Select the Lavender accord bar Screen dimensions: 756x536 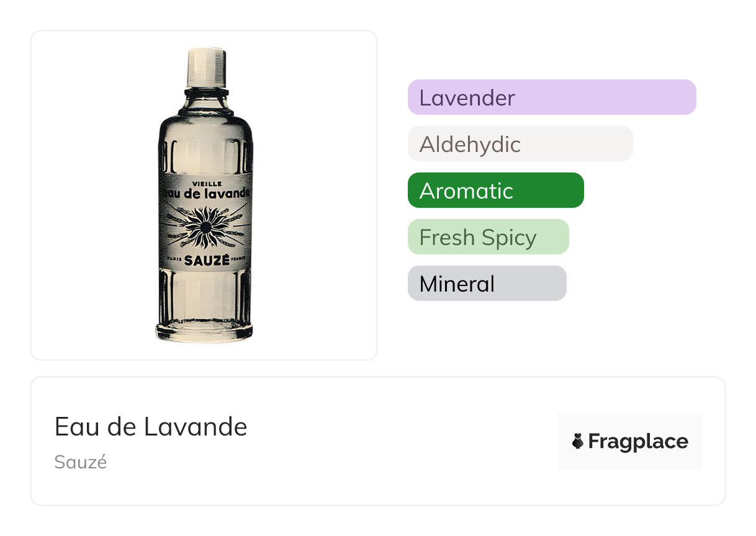pos(551,97)
